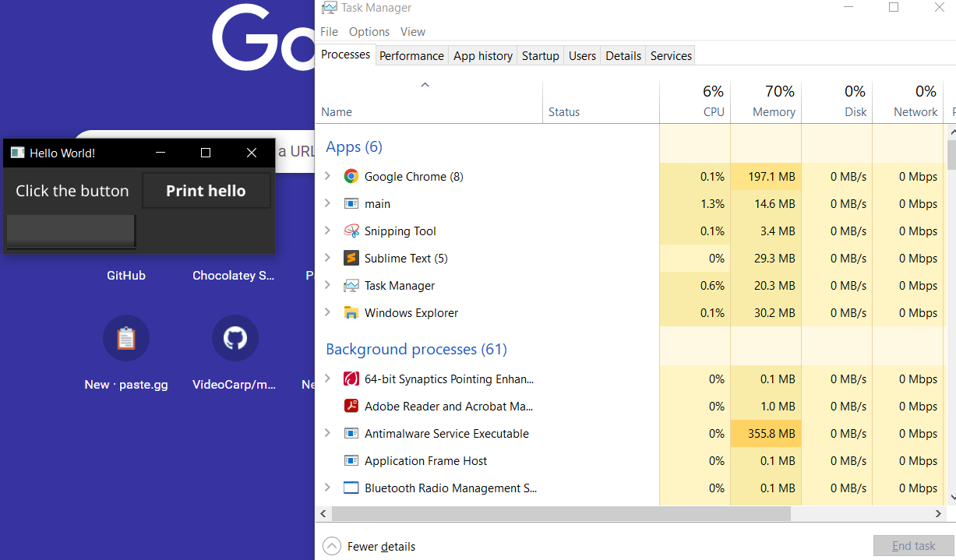Viewport: 956px width, 560px height.
Task: Open the GitHub shortcut in Chrome
Action: point(126,276)
